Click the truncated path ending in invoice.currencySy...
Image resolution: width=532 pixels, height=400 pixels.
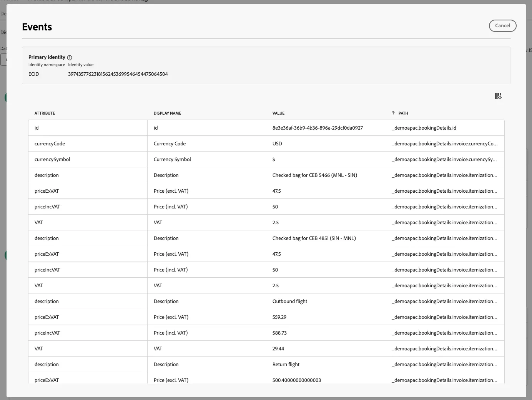click(444, 160)
